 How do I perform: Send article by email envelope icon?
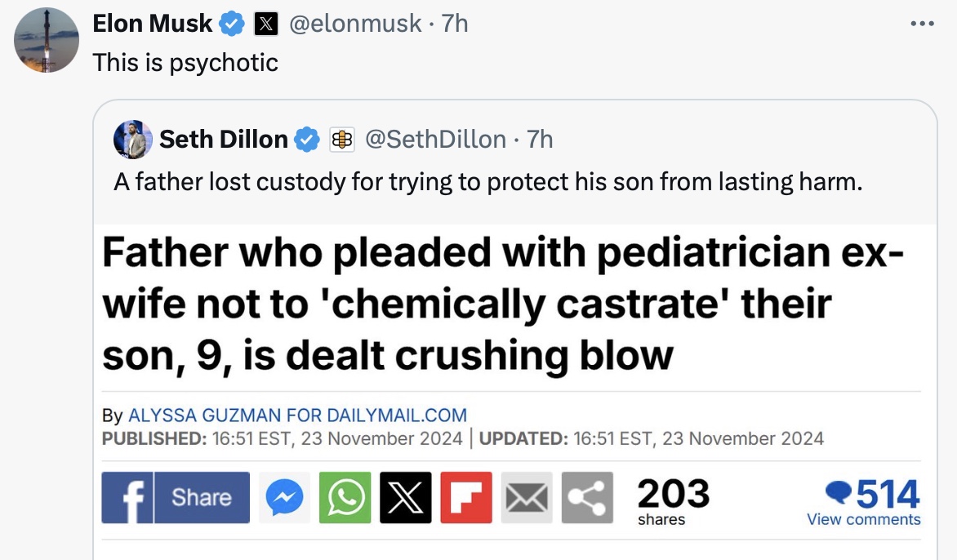pyautogui.click(x=527, y=497)
